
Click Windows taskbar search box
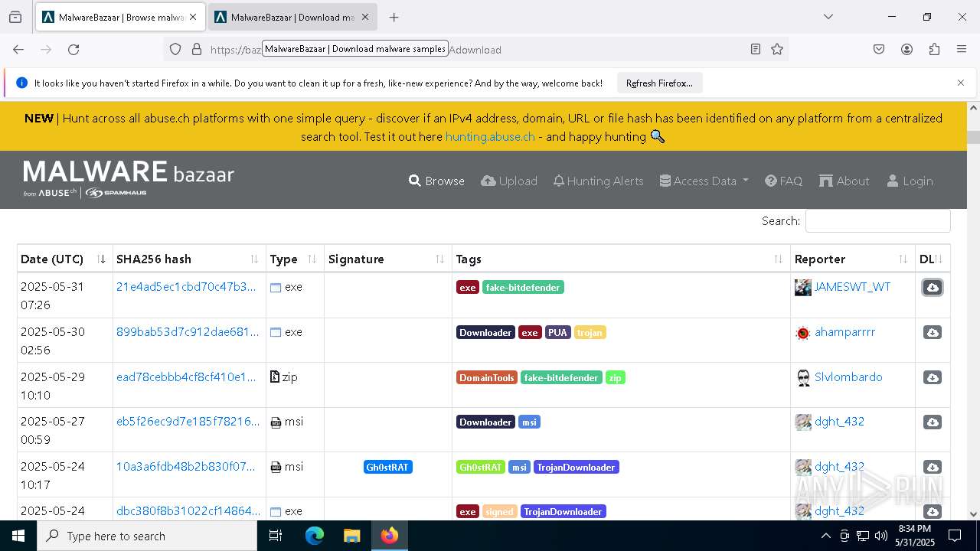(x=147, y=536)
